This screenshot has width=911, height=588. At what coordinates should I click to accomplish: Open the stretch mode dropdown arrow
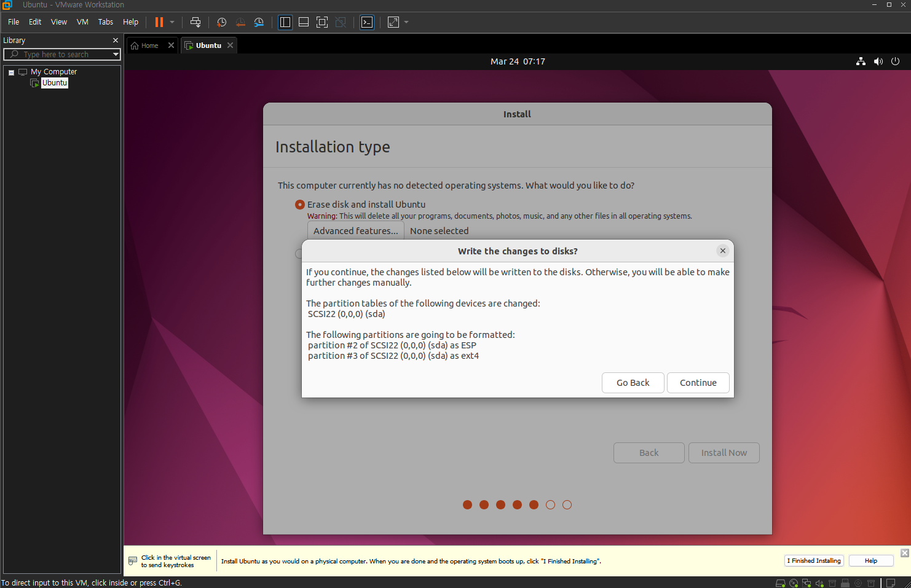coord(406,22)
